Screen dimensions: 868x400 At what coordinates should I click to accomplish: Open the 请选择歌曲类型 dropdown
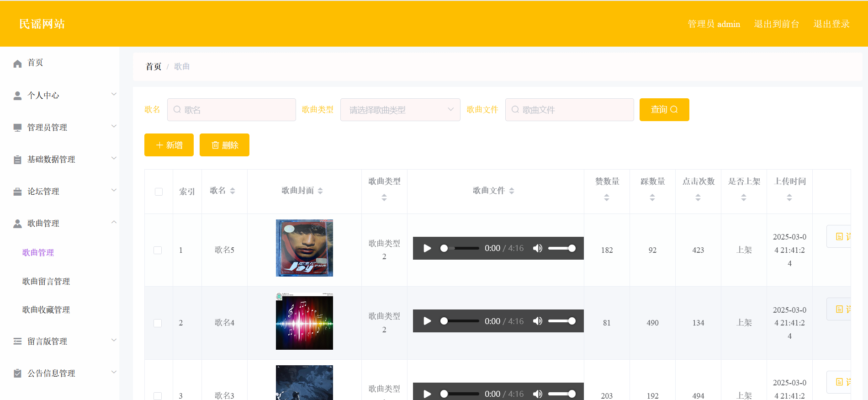tap(400, 110)
